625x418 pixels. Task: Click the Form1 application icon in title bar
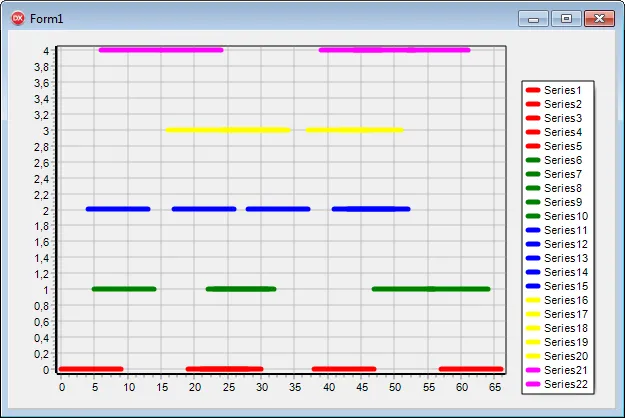tap(18, 18)
